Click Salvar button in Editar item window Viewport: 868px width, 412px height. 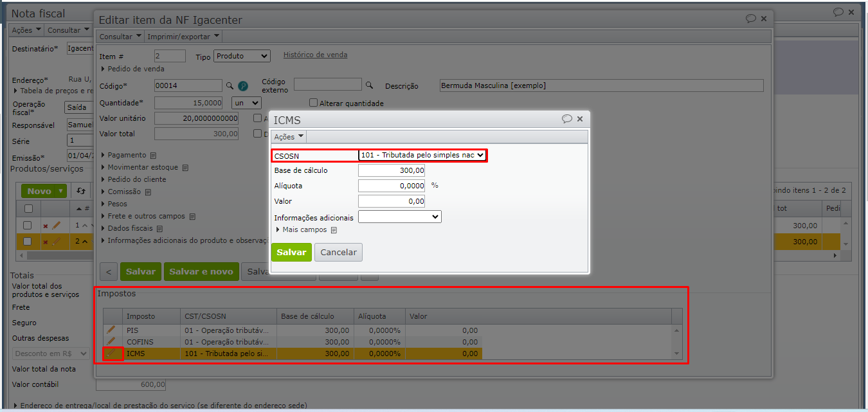point(141,271)
